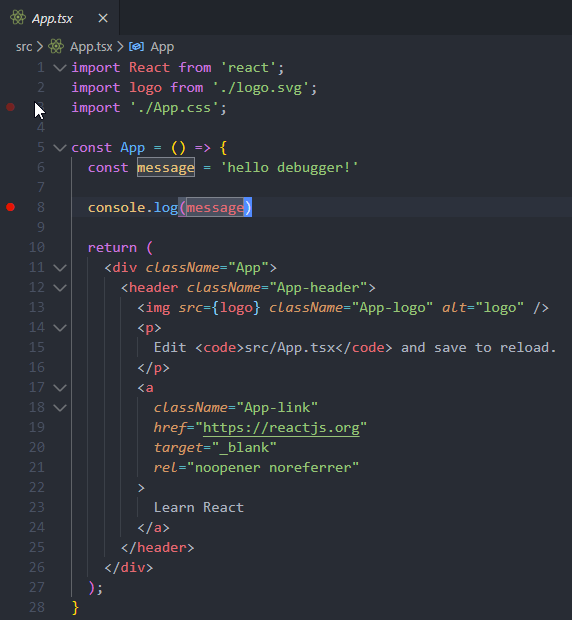Image resolution: width=572 pixels, height=620 pixels.
Task: Click line number 28
Action: coord(37,607)
